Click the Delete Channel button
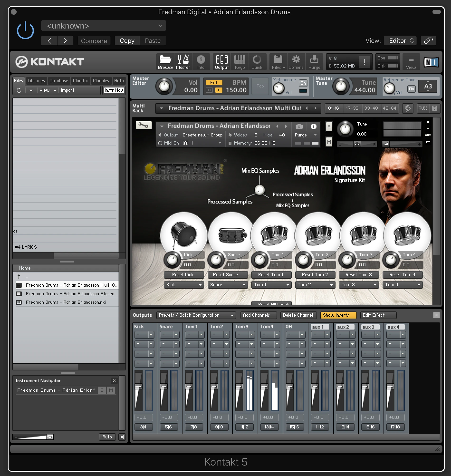451x476 pixels. coord(298,315)
